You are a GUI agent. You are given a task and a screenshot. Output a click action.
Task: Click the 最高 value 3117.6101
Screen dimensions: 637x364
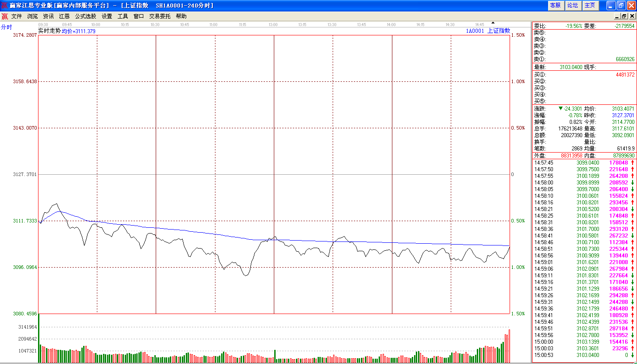(623, 129)
